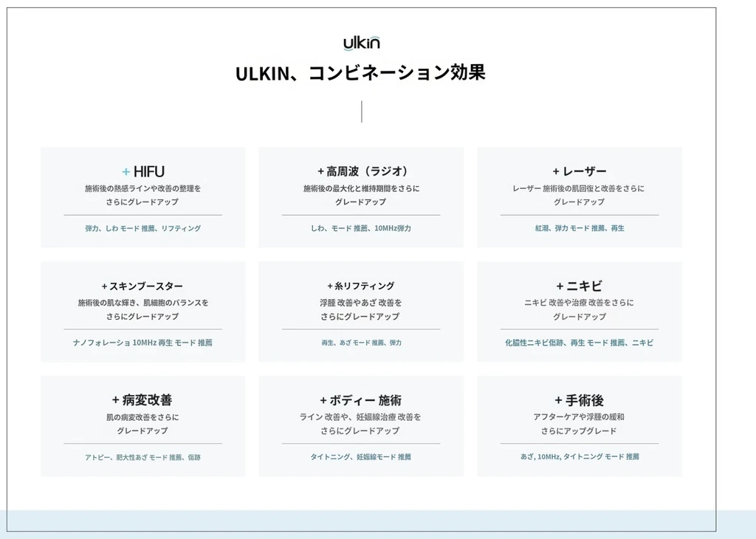756x539 pixels.
Task: Click the + ボディー 施術 card title
Action: coord(360,400)
